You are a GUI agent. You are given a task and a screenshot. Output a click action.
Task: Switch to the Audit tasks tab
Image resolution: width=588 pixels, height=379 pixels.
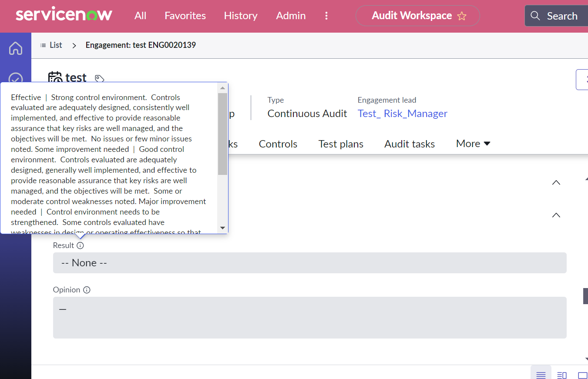pyautogui.click(x=410, y=144)
